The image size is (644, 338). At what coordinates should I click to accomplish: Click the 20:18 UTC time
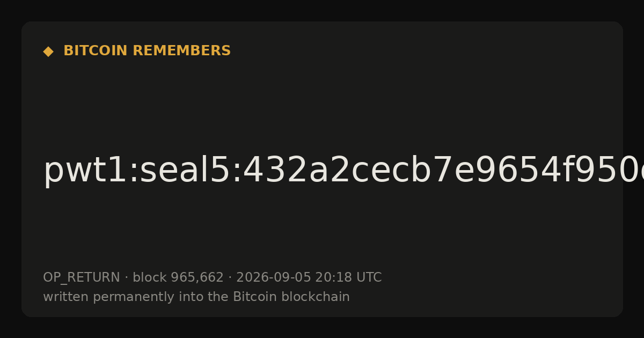click(x=348, y=278)
